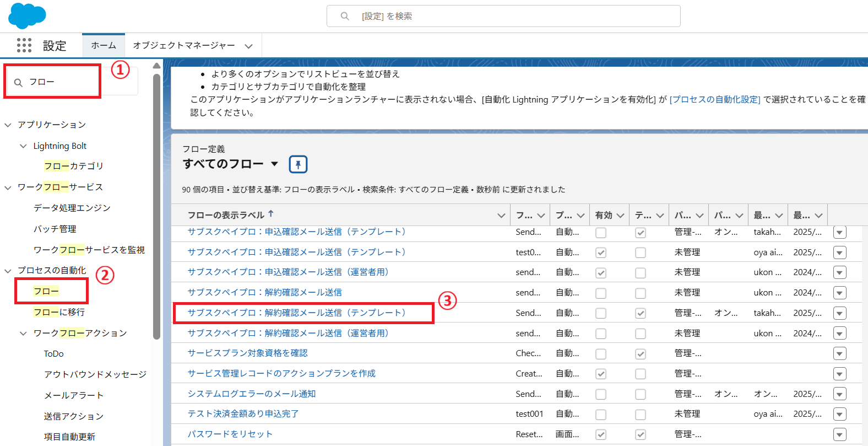Open サービスプラン対象資格を確認 flow link
Image resolution: width=868 pixels, height=446 pixels.
(x=247, y=353)
